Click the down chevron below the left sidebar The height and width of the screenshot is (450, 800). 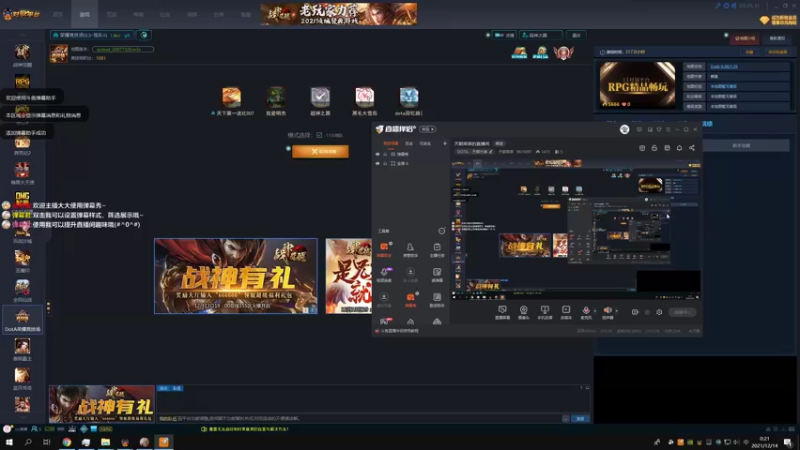[22, 418]
